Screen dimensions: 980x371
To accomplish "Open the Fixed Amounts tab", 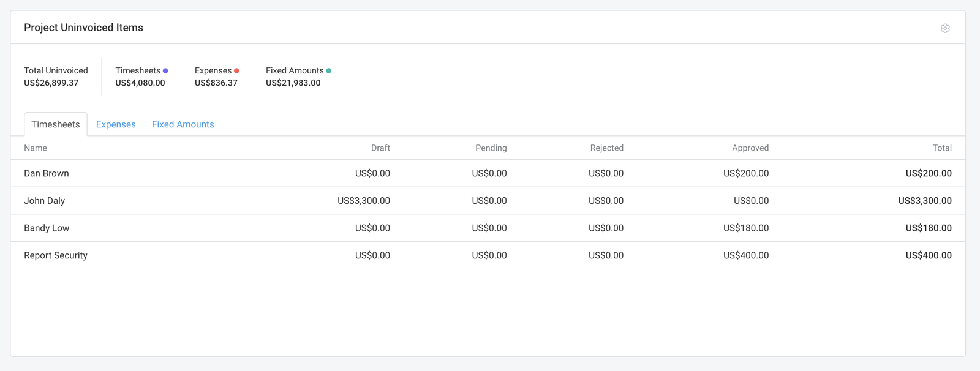I will coord(183,124).
